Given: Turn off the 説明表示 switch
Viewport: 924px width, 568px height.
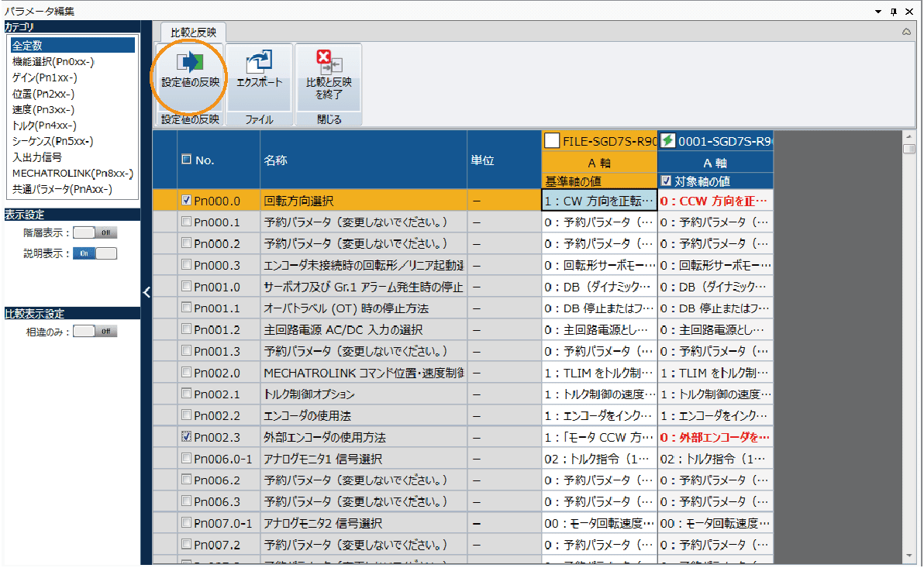Looking at the screenshot, I should point(95,253).
